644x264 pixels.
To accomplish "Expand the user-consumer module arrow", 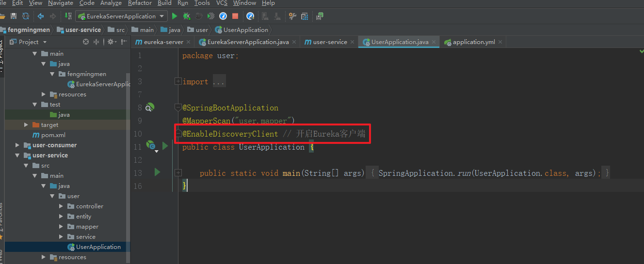I will point(17,145).
